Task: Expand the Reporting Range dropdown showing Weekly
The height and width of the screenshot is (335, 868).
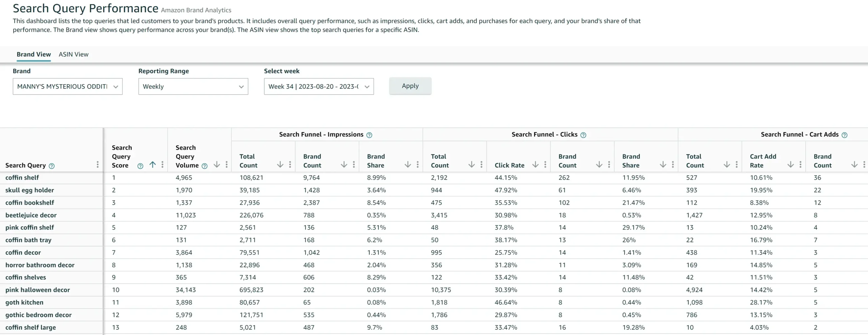Action: (x=193, y=87)
